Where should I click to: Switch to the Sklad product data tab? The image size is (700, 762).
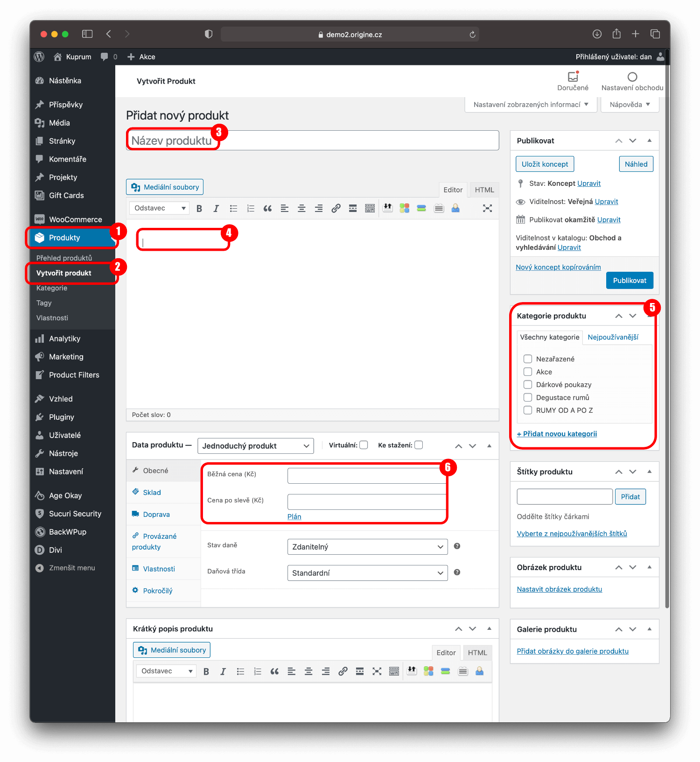coord(152,493)
